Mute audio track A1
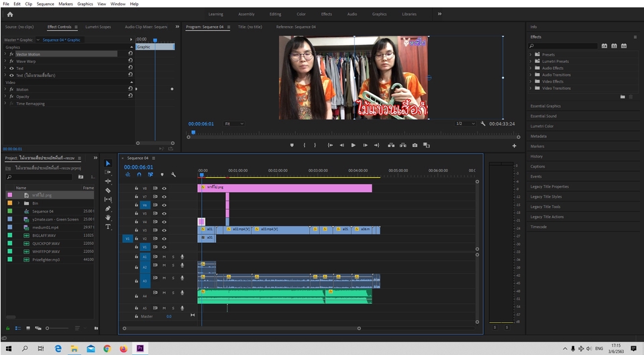644x355 pixels. (164, 257)
